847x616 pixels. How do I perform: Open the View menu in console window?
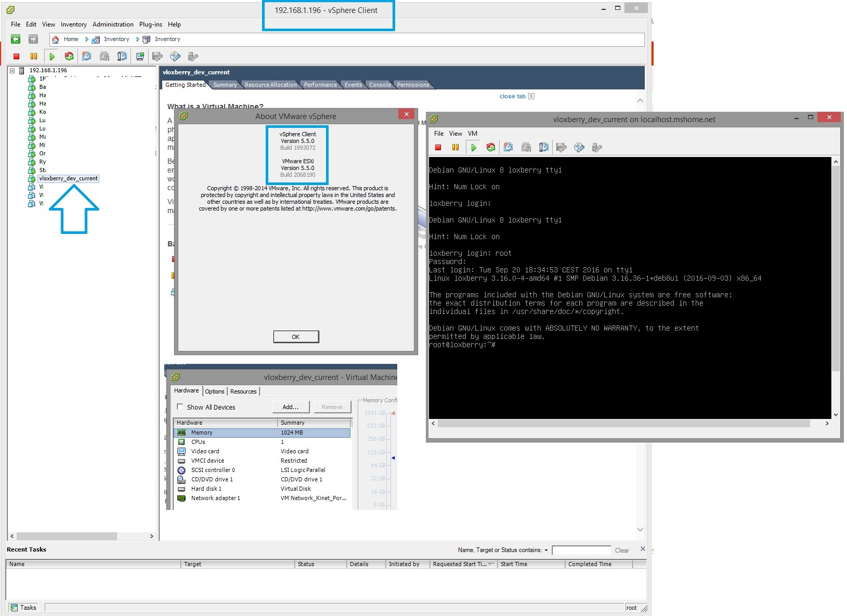pos(455,134)
